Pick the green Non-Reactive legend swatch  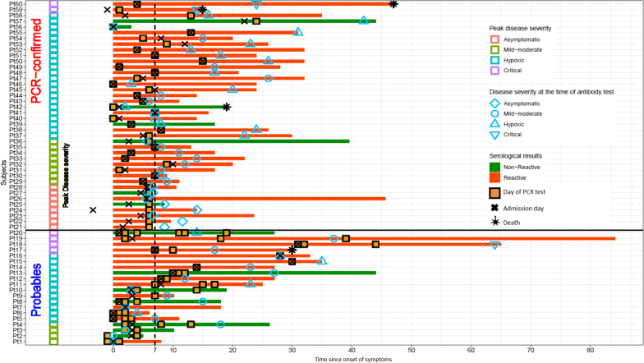pos(494,167)
